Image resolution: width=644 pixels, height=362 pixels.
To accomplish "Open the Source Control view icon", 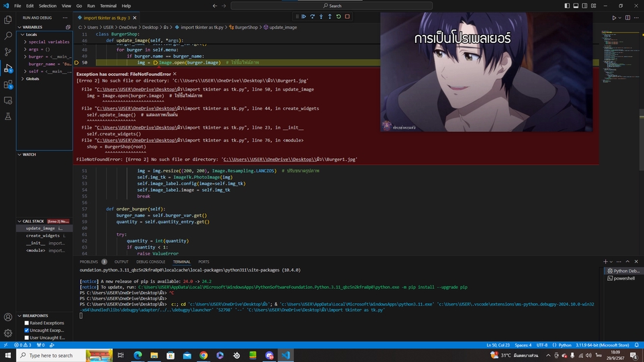I will (x=8, y=52).
